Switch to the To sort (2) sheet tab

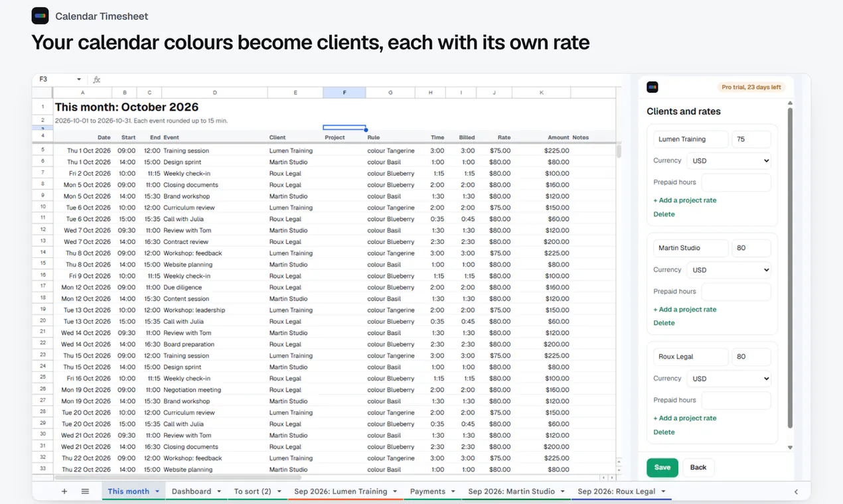click(x=252, y=491)
